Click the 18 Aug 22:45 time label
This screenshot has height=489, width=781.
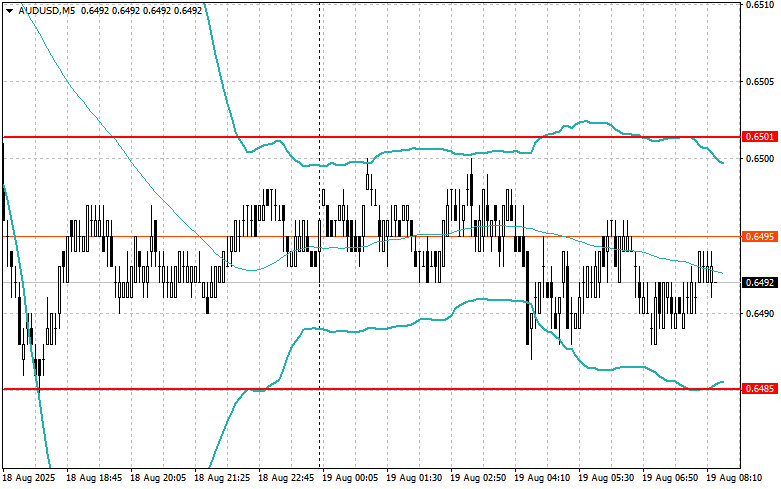[x=286, y=478]
